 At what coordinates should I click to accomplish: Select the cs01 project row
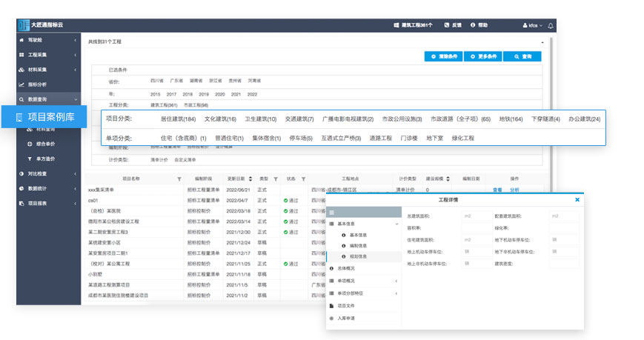click(205, 201)
